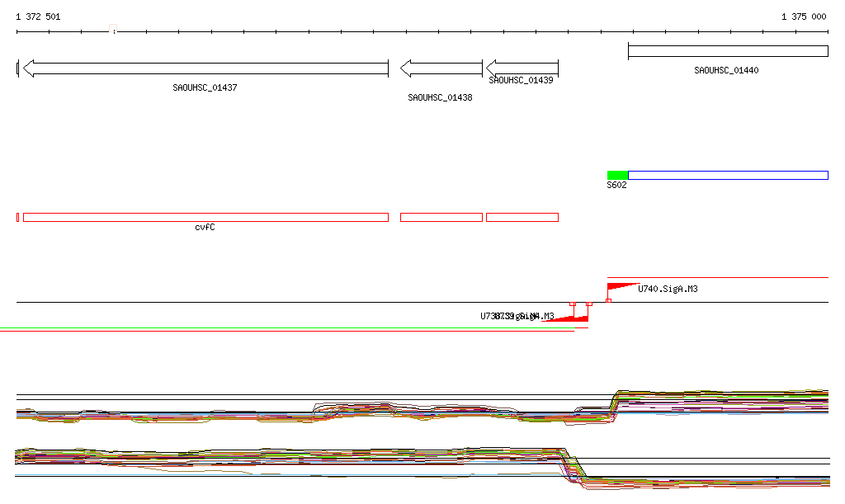This screenshot has height=504, width=845.
Task: Select the red box under SAOUHSC_01439
Action: click(x=522, y=218)
